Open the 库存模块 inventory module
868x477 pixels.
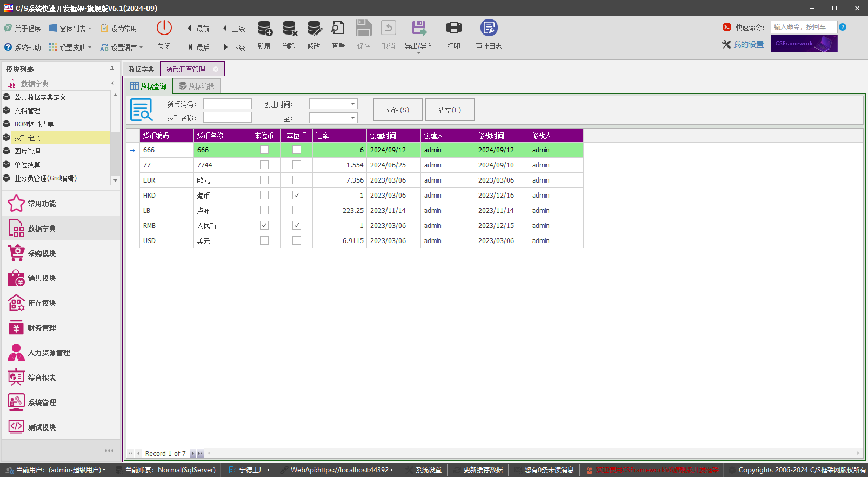coord(61,303)
